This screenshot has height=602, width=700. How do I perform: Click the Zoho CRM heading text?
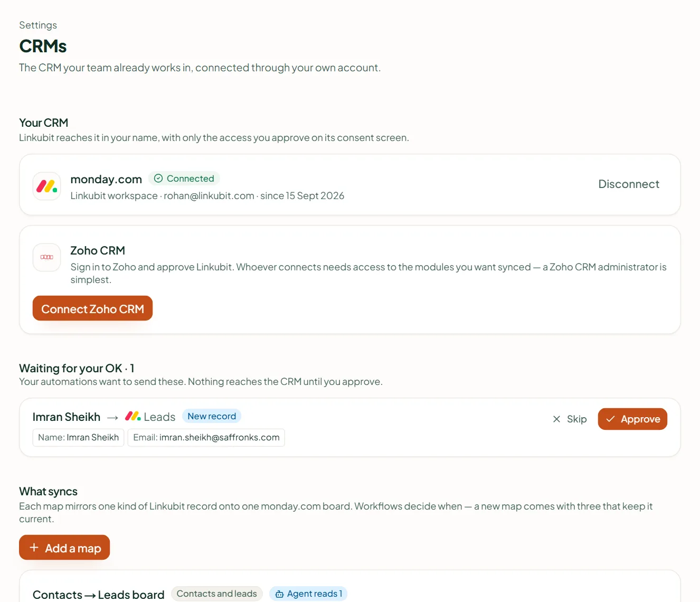98,250
